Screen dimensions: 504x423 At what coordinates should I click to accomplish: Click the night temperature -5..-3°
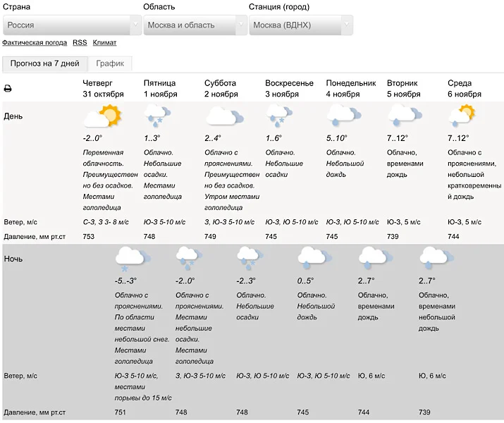[x=125, y=281]
